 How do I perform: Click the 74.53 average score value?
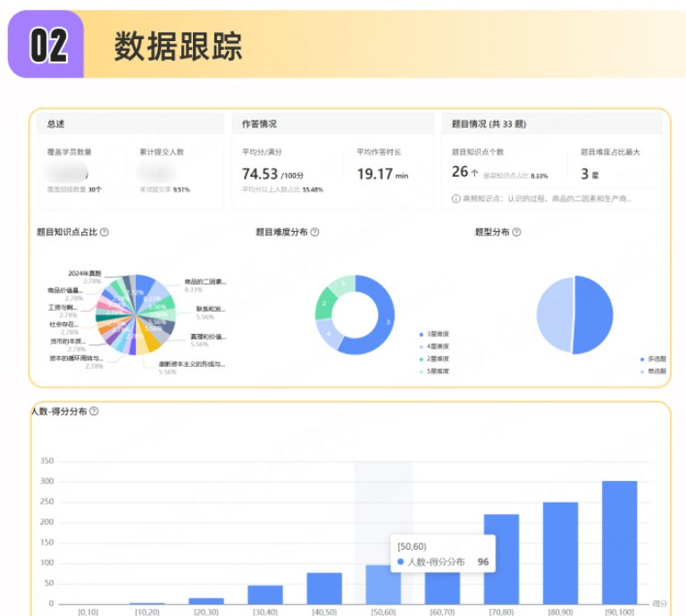260,174
